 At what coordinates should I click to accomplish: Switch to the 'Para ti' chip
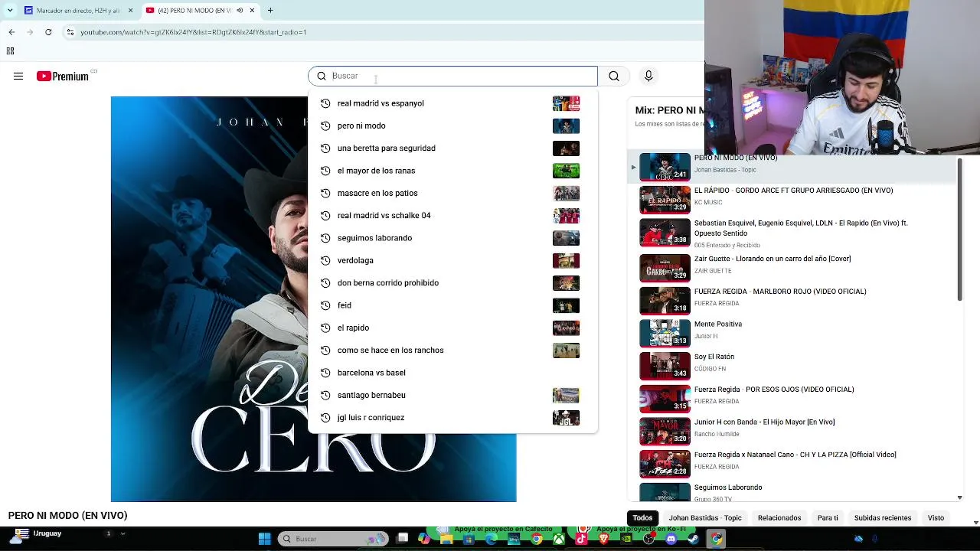(828, 518)
